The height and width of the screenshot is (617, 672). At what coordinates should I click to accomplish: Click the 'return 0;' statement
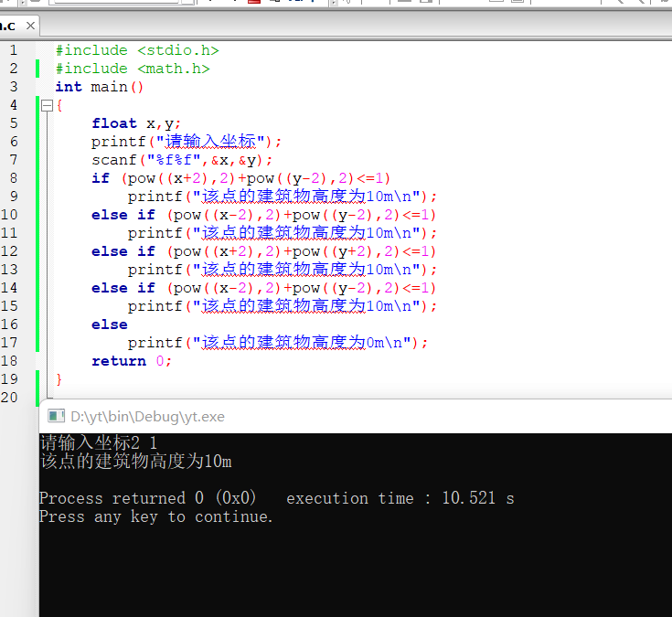132,361
